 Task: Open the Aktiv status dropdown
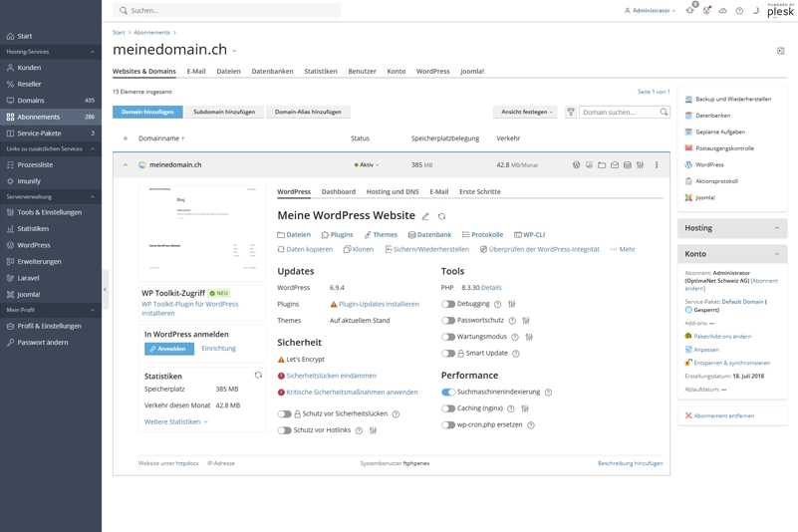pyautogui.click(x=367, y=165)
